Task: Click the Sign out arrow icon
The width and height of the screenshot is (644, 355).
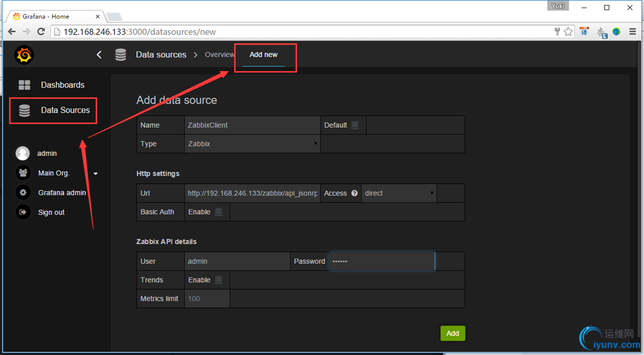Action: (x=23, y=212)
